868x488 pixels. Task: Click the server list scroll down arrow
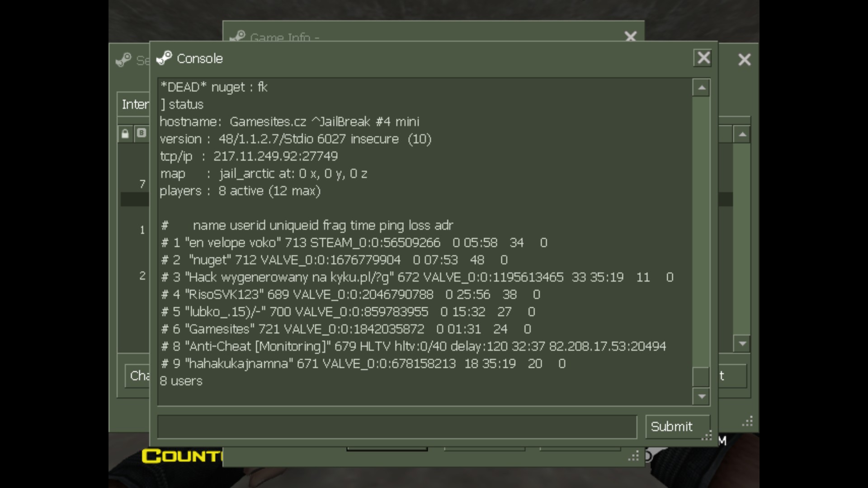742,343
